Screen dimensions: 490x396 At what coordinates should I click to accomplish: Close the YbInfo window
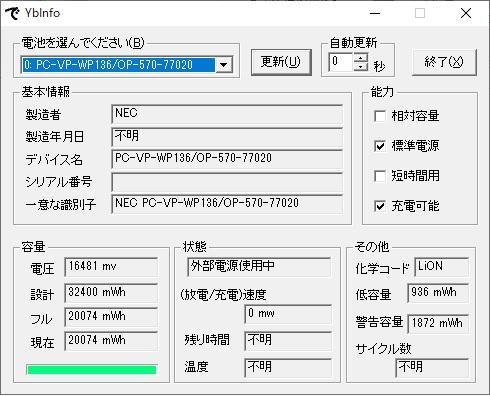click(x=466, y=13)
